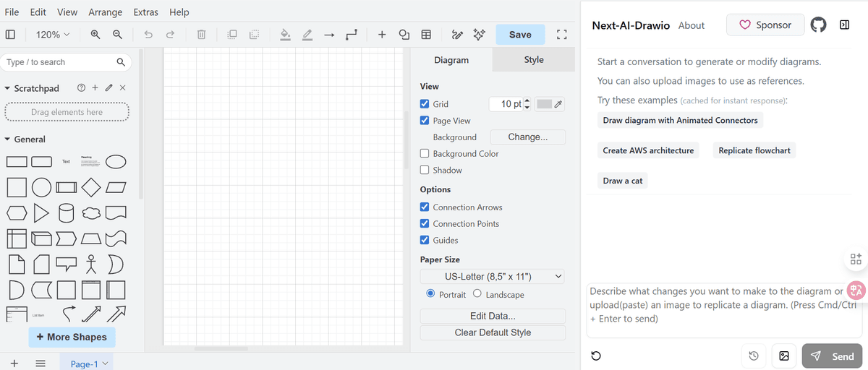Select the Landscape radio button
The width and height of the screenshot is (868, 370).
click(477, 294)
